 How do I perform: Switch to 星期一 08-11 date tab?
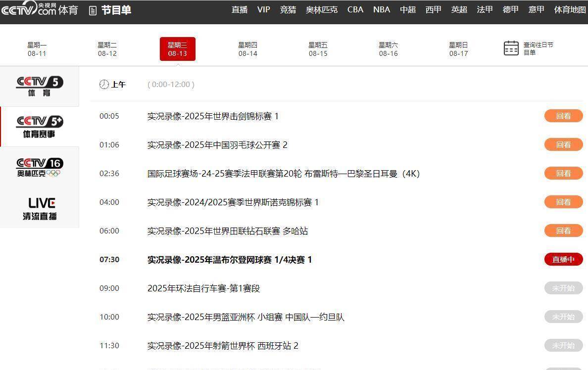pos(37,49)
